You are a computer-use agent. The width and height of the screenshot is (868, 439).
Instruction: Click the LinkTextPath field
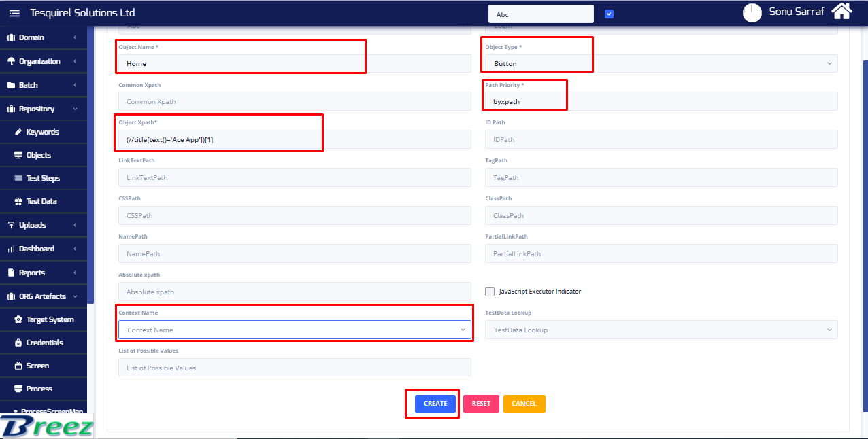[x=295, y=177]
